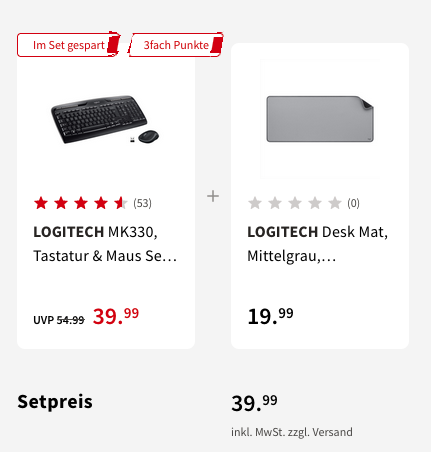
Task: Click the last grey star of Desk Mat rating
Action: [335, 203]
